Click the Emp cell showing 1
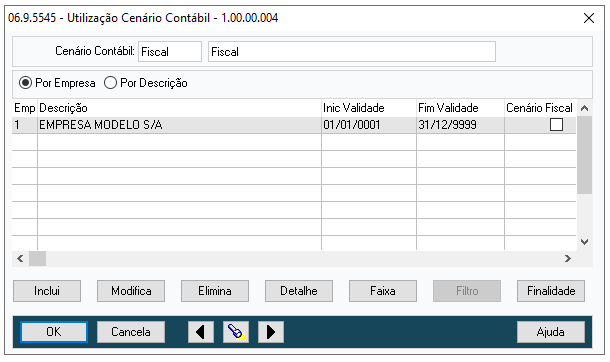610x362 pixels. [x=25, y=125]
